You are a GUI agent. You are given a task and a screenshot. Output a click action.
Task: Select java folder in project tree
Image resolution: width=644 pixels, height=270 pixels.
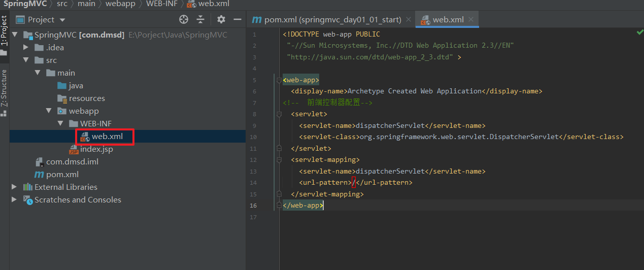pos(76,86)
